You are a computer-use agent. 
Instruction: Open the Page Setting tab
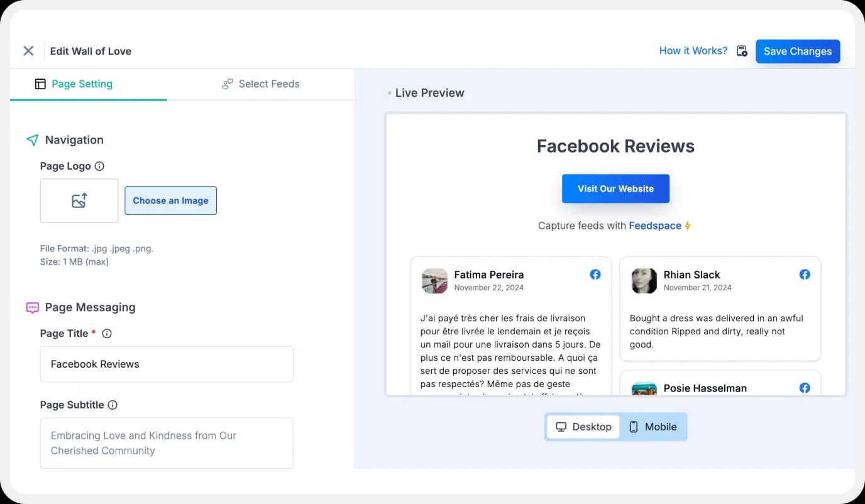[x=74, y=84]
